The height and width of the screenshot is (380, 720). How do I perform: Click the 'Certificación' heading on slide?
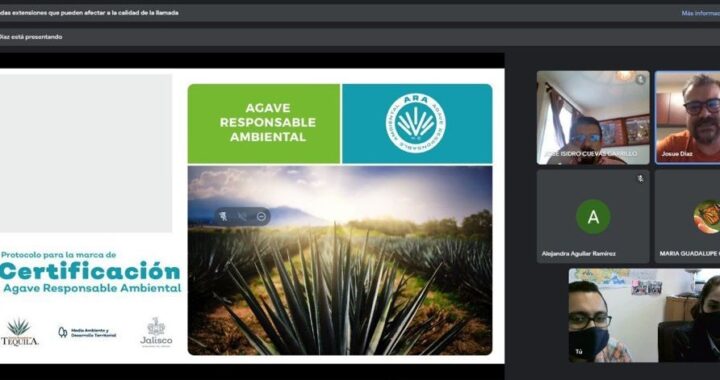click(90, 271)
